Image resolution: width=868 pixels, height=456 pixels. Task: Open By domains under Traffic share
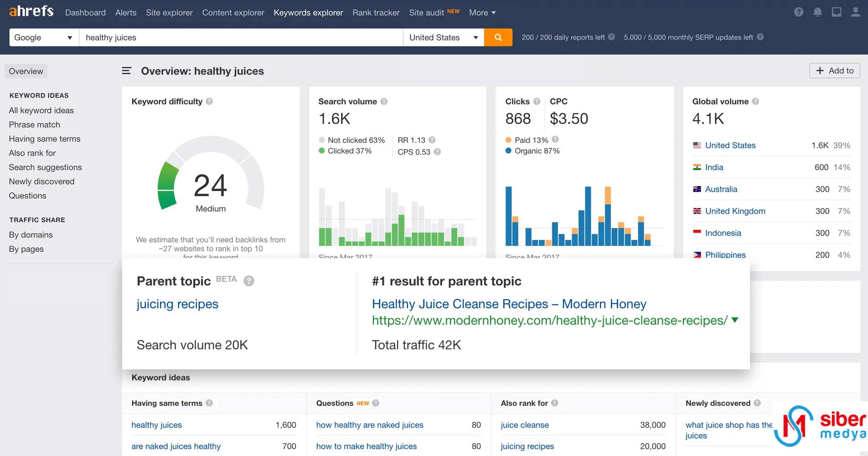[31, 234]
